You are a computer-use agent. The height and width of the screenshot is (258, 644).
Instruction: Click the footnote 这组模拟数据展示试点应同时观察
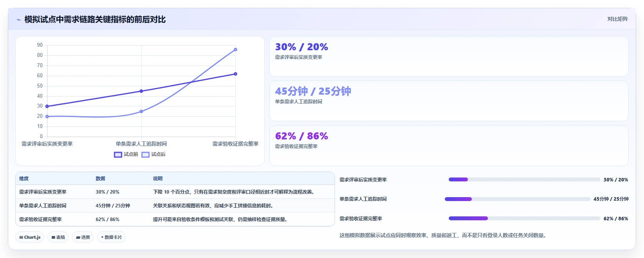point(443,236)
